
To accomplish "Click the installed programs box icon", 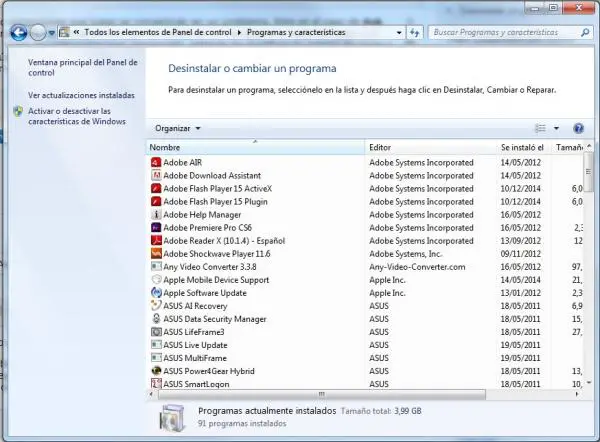I will coord(172,417).
